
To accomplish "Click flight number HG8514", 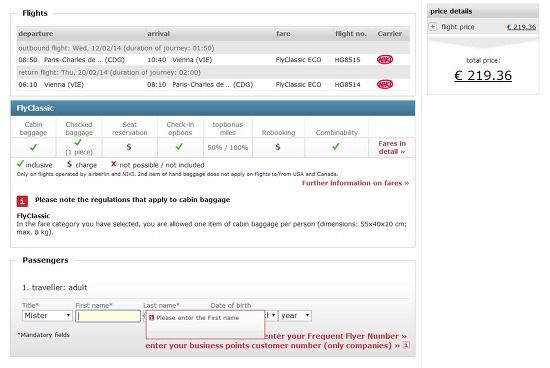I will (347, 85).
